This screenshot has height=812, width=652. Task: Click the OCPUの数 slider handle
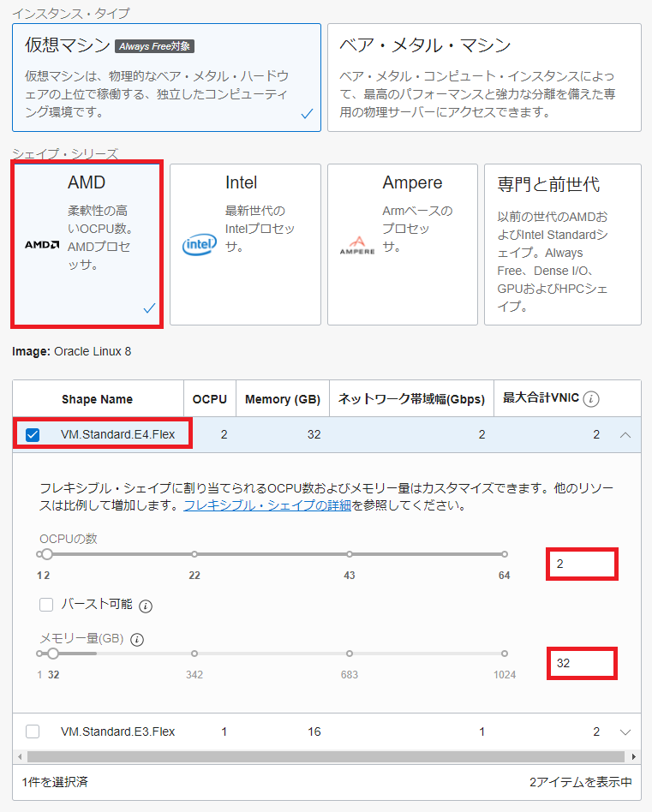click(47, 554)
